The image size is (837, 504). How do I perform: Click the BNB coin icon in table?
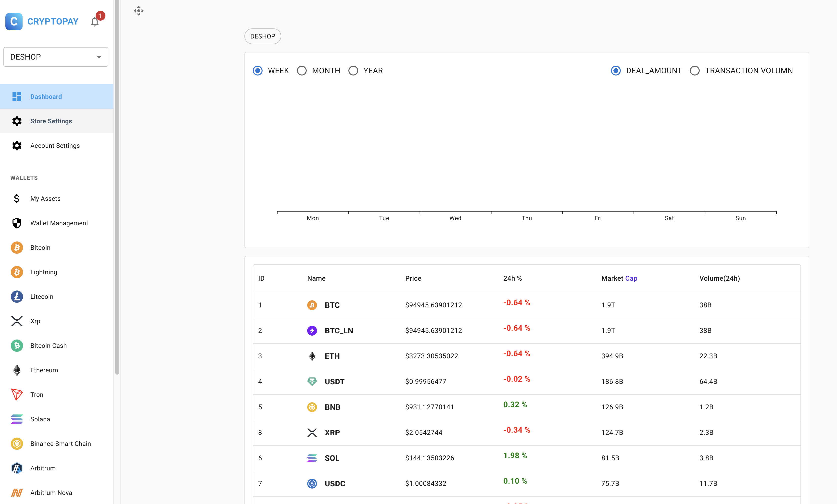tap(312, 407)
